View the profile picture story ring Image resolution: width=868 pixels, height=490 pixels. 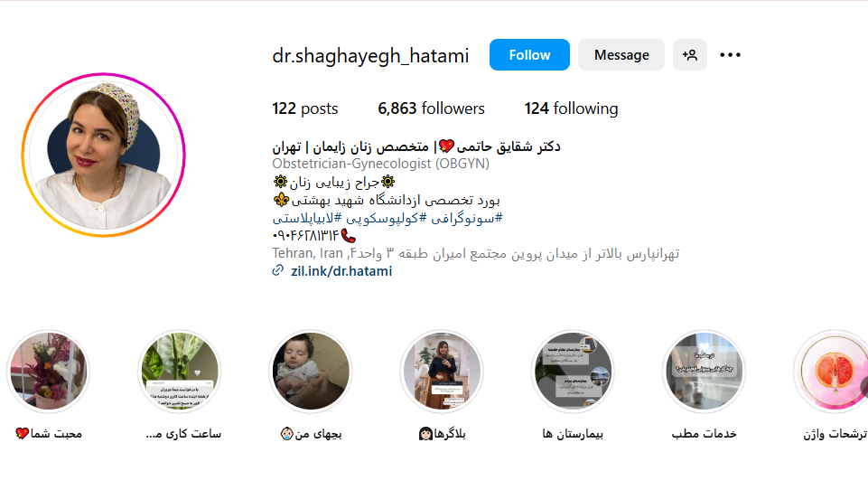104,155
